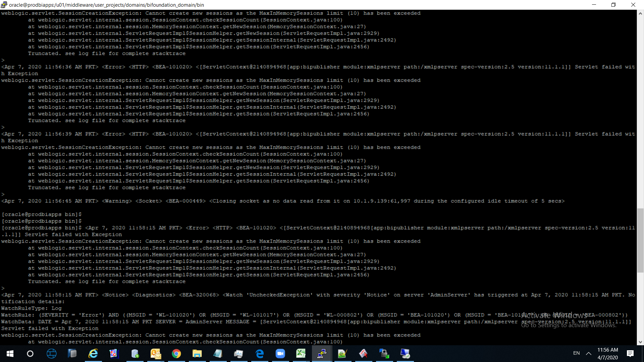Open the padlock network app on taskbar
The image size is (644, 362).
coord(384,354)
